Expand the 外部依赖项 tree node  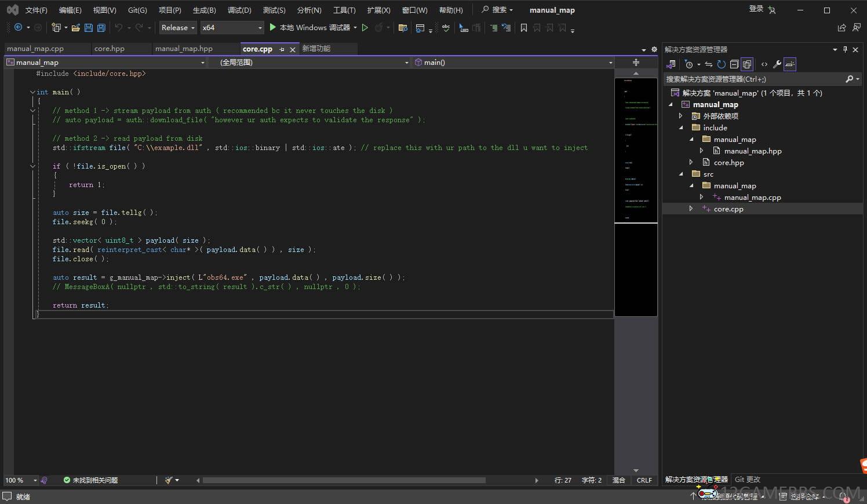click(x=681, y=116)
